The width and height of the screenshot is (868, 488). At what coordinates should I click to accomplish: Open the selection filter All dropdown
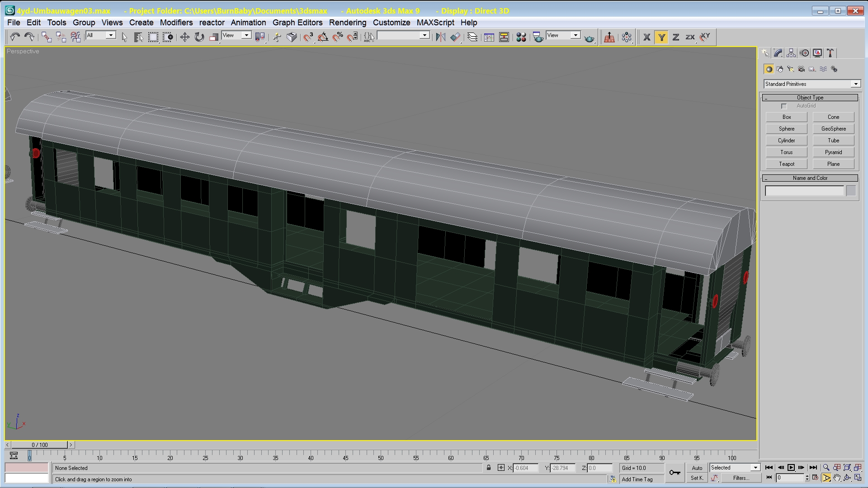click(111, 35)
